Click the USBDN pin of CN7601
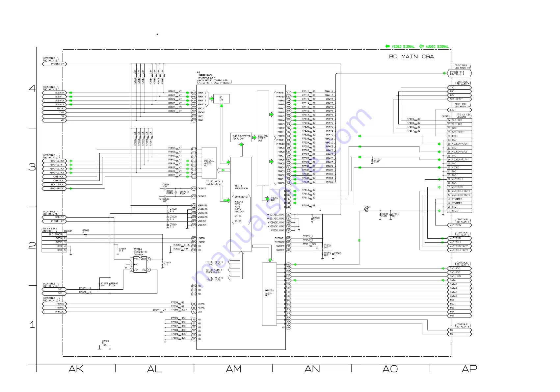 point(54,238)
